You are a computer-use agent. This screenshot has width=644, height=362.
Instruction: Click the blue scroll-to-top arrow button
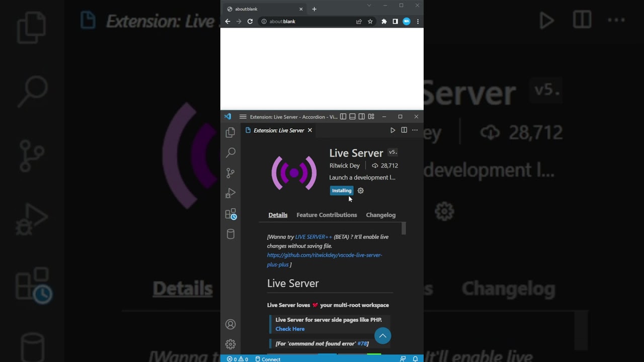point(382,336)
